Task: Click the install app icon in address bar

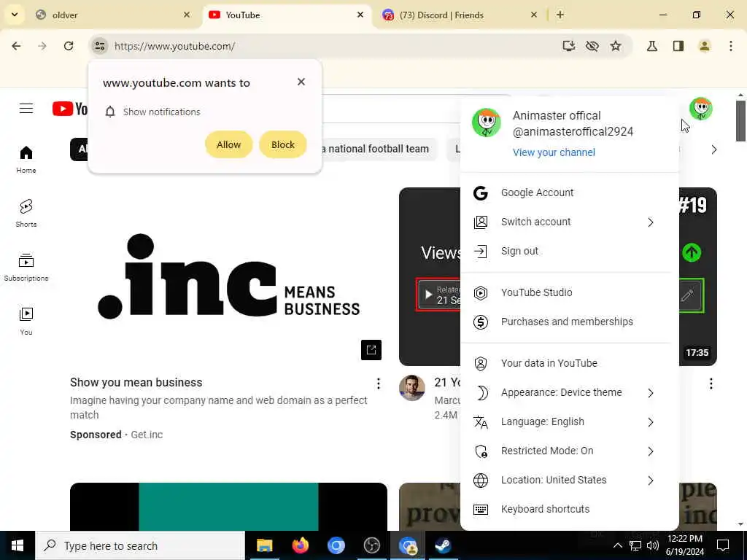Action: tap(569, 46)
